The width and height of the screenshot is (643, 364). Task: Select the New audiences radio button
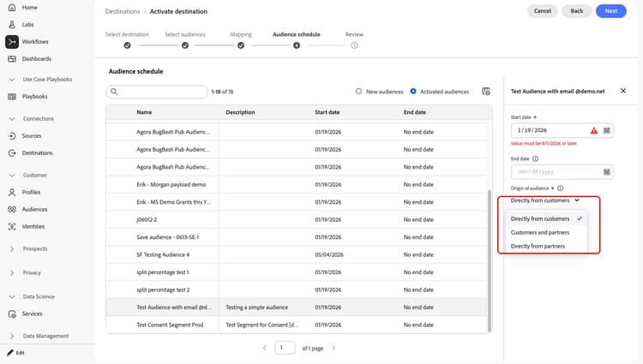click(x=359, y=92)
